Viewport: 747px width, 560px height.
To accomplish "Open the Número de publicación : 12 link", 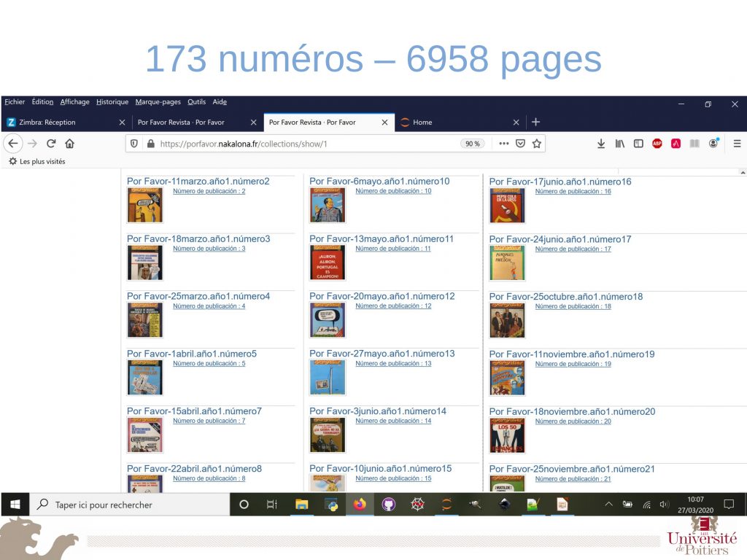I will 393,306.
